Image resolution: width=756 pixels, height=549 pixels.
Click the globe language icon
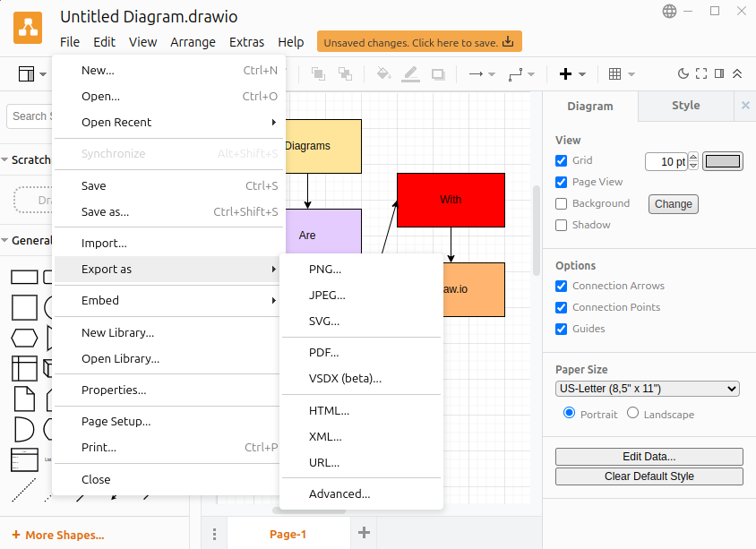669,11
